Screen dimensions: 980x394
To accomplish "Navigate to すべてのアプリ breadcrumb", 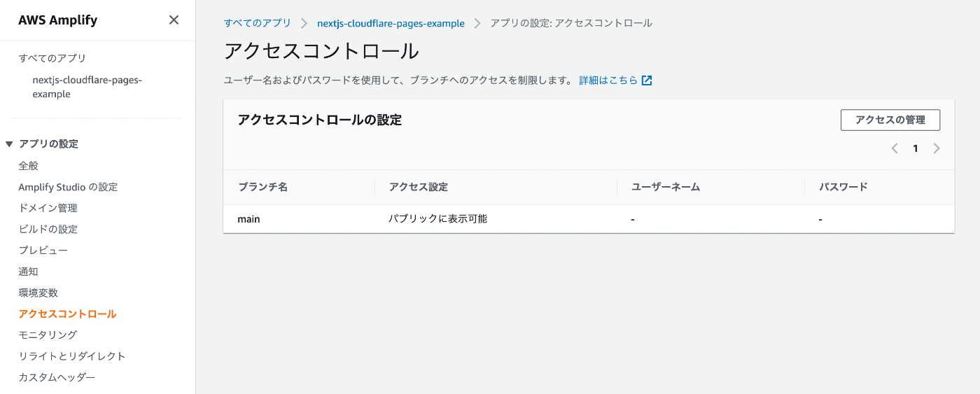I will click(x=257, y=23).
